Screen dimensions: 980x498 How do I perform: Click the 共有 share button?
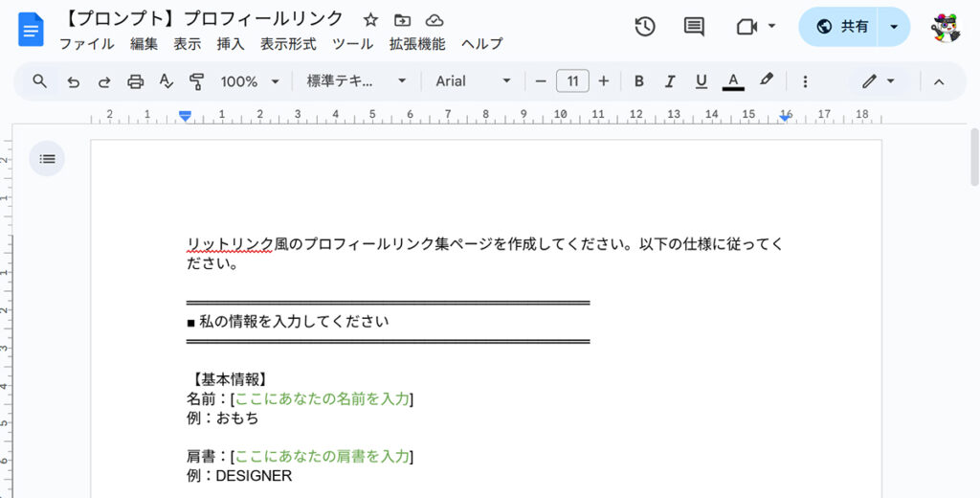[842, 27]
